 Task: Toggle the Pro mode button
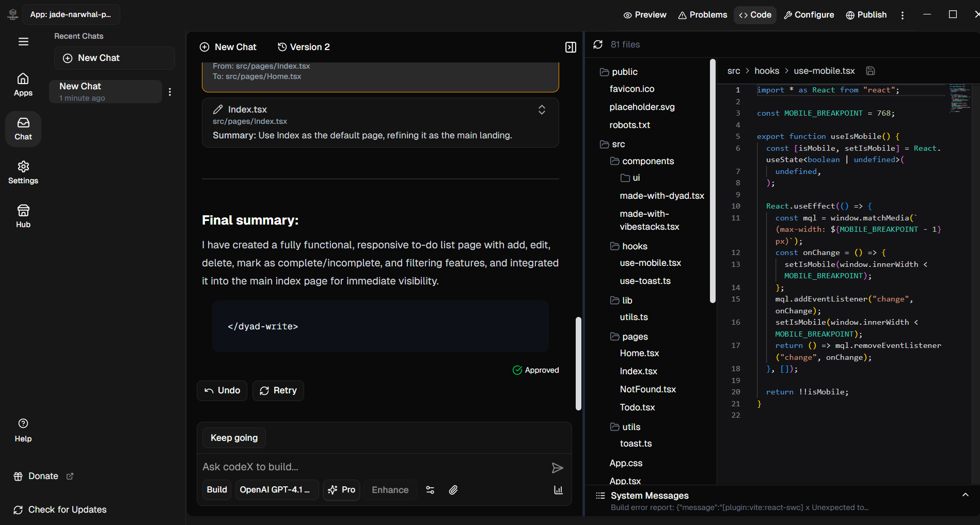coord(342,490)
